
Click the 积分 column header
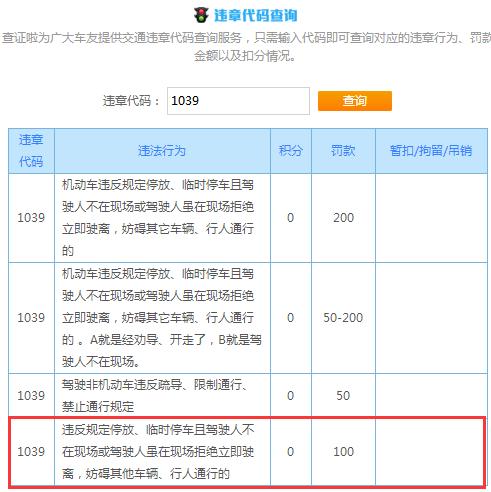291,151
